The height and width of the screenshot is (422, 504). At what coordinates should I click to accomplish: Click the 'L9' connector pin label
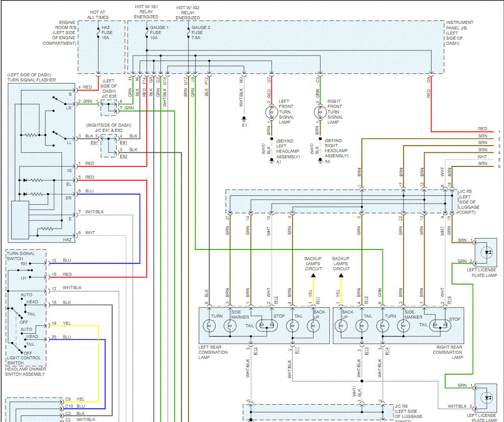point(193,79)
